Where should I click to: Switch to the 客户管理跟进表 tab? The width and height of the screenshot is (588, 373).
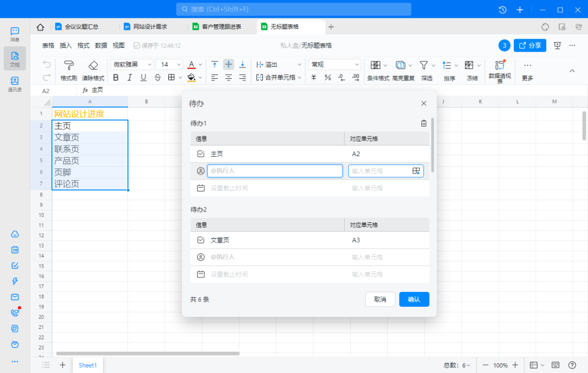click(220, 27)
